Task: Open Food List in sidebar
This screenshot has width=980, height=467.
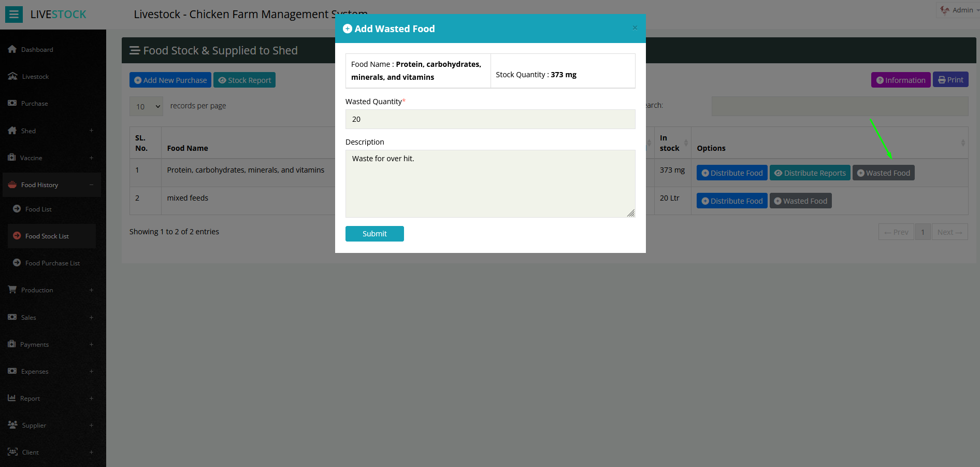Action: coord(38,209)
